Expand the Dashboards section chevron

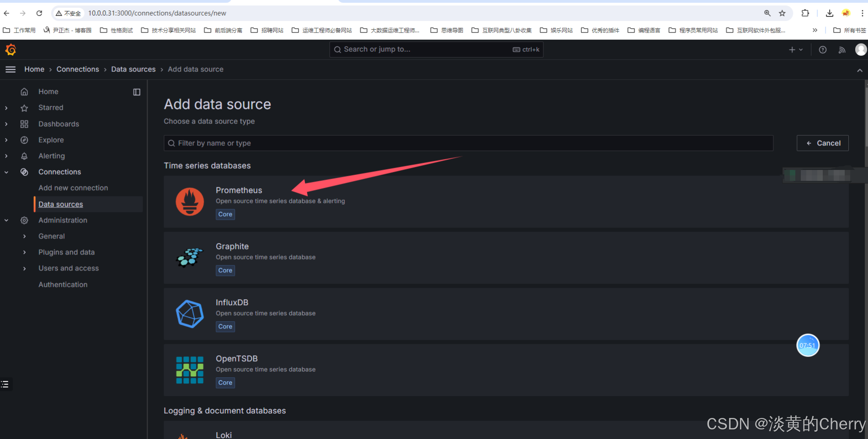(6, 124)
